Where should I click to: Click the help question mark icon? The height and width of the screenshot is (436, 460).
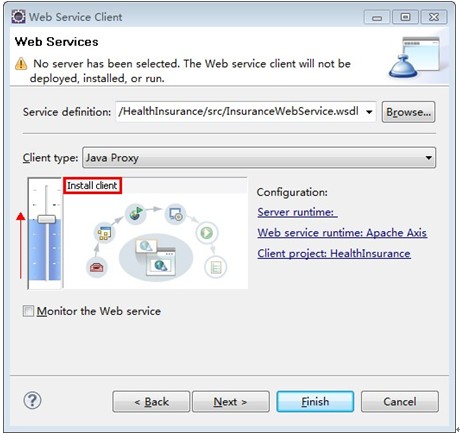tap(32, 400)
